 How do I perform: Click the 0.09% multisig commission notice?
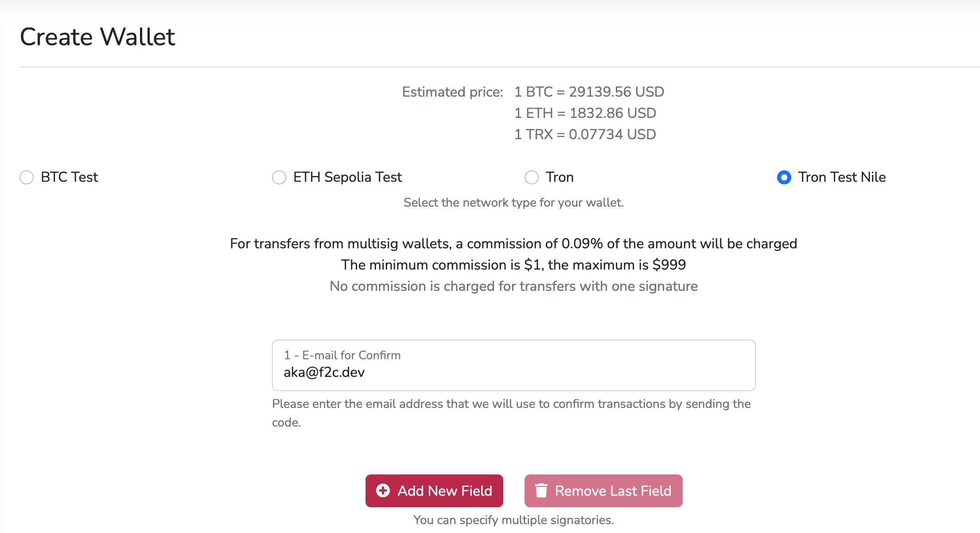pos(513,243)
